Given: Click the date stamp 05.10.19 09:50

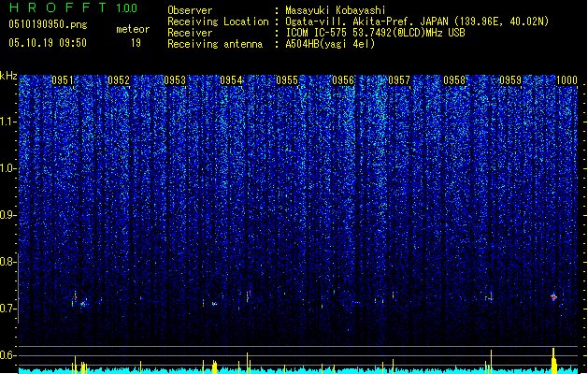Looking at the screenshot, I should (48, 43).
